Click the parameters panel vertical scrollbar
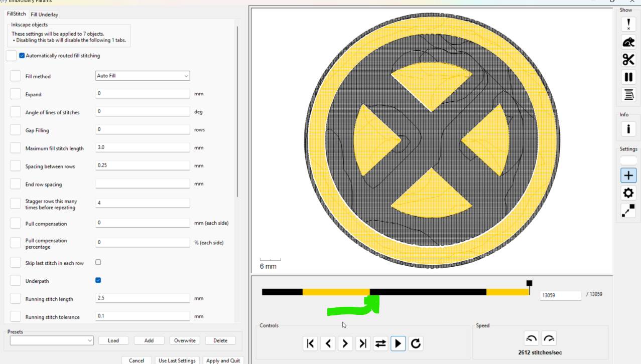The image size is (641, 364). coord(237,111)
